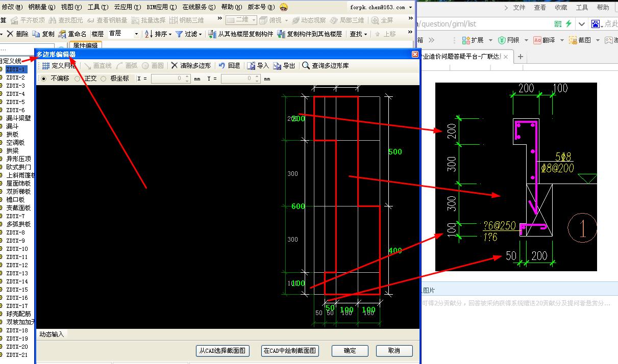Switch to the 属性编辑 tab

(85, 45)
